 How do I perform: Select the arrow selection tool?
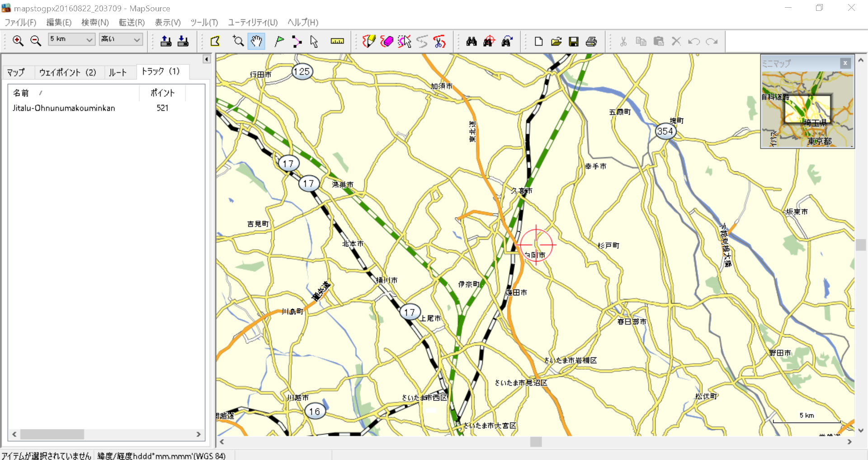pyautogui.click(x=314, y=41)
